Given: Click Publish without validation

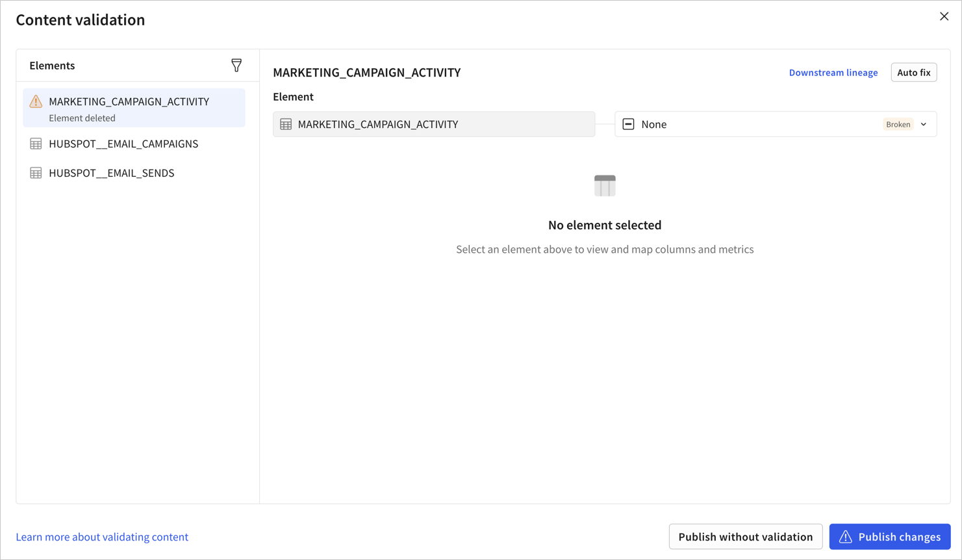Looking at the screenshot, I should (x=745, y=537).
